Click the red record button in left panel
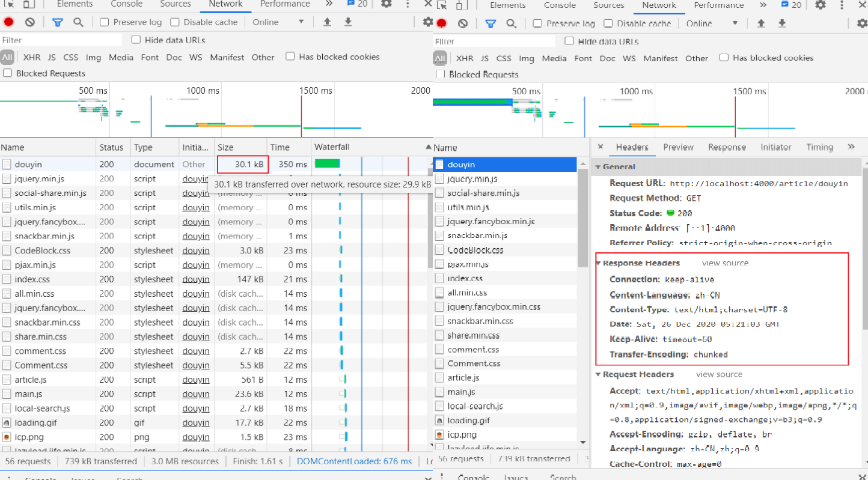Viewport: 868px width, 480px height. (9, 22)
